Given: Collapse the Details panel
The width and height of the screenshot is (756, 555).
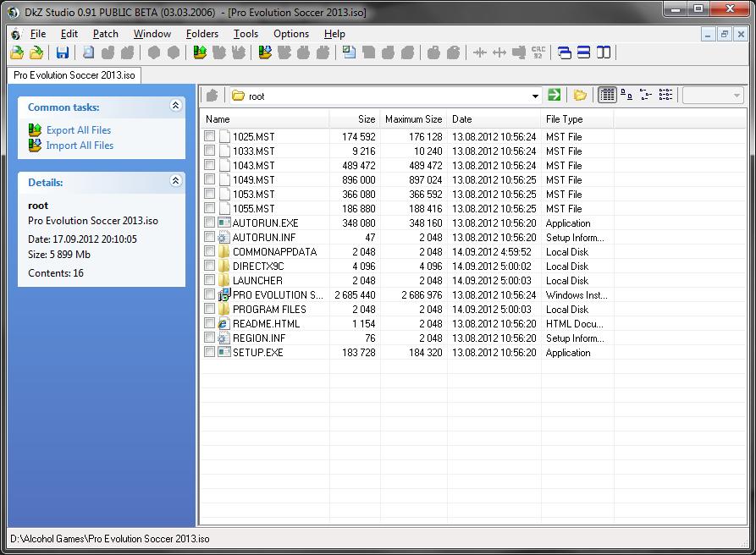Looking at the screenshot, I should (175, 181).
